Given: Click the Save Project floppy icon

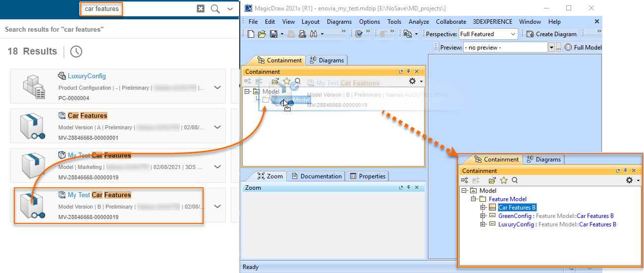Looking at the screenshot, I should 273,34.
